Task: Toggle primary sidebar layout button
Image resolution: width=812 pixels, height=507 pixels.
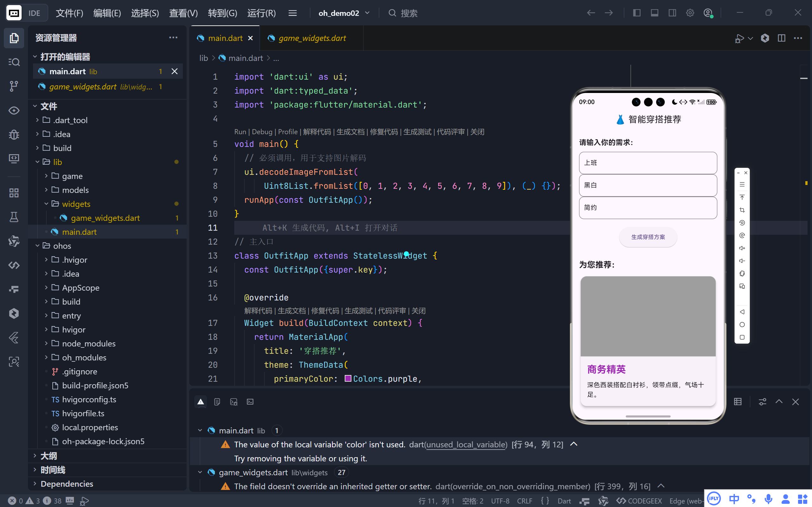Action: [636, 13]
